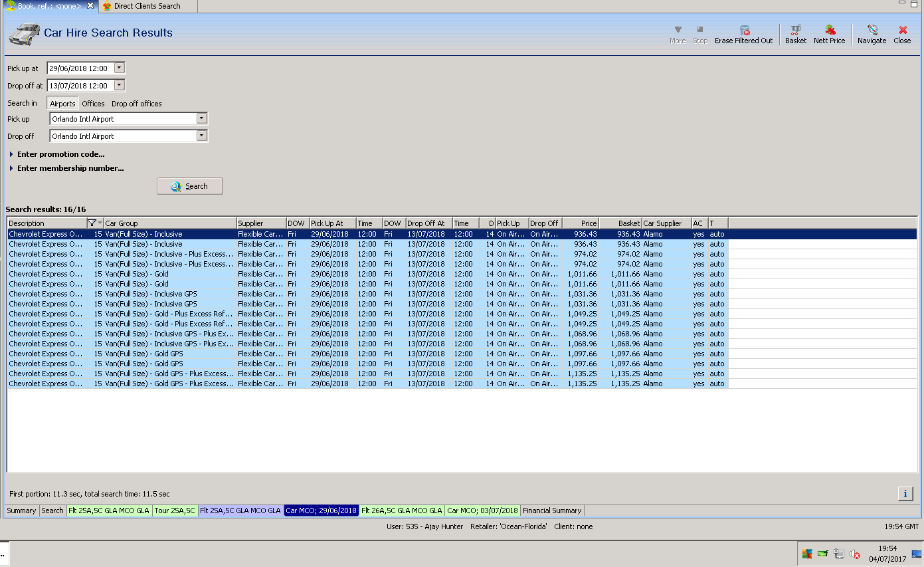Open the Drop off airport dropdown

pos(202,136)
